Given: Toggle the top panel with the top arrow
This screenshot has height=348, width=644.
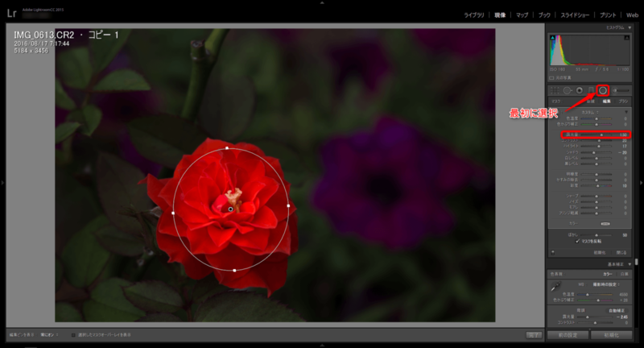Looking at the screenshot, I should click(x=322, y=2).
